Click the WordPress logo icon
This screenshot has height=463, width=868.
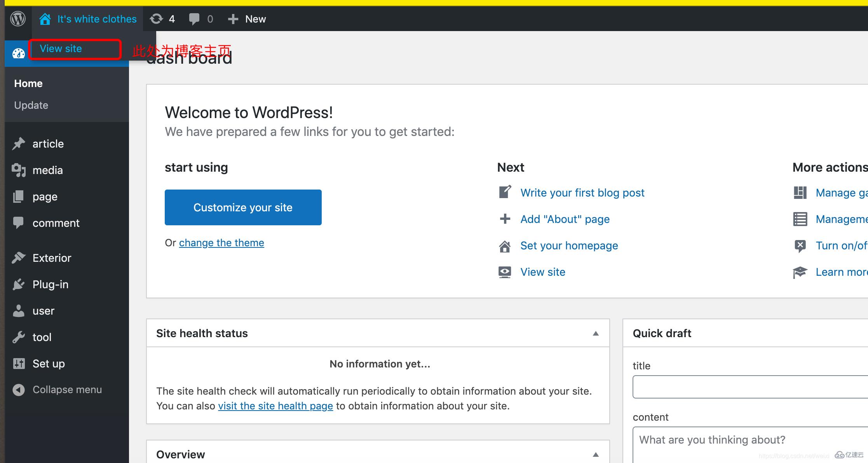[x=17, y=19]
